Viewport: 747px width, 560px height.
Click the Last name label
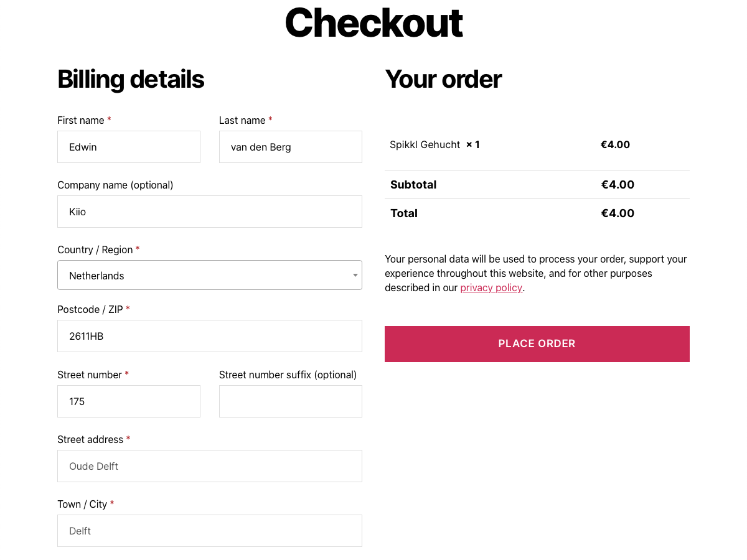242,120
